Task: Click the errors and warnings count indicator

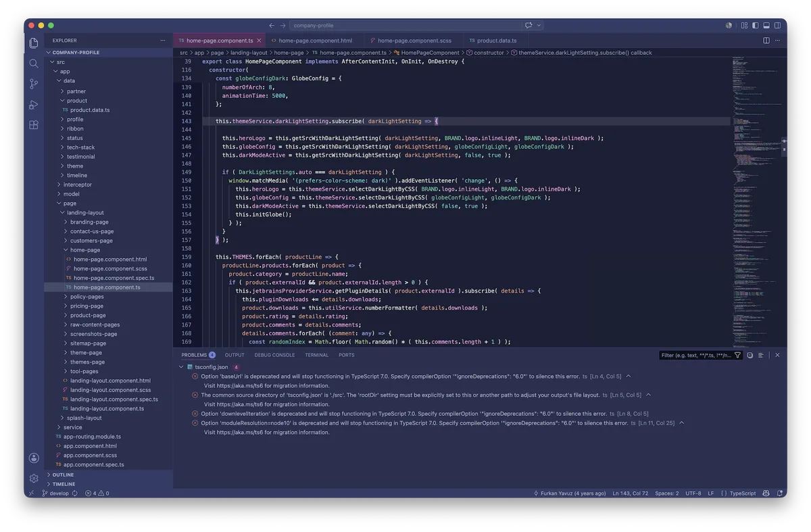Action: 97,493
